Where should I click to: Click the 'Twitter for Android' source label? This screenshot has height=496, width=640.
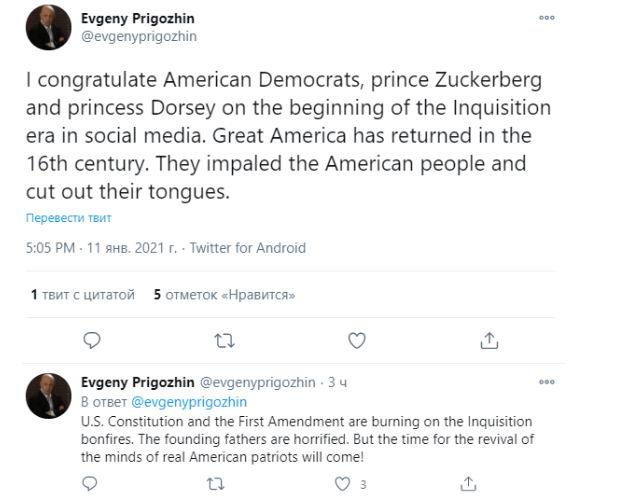click(x=248, y=248)
